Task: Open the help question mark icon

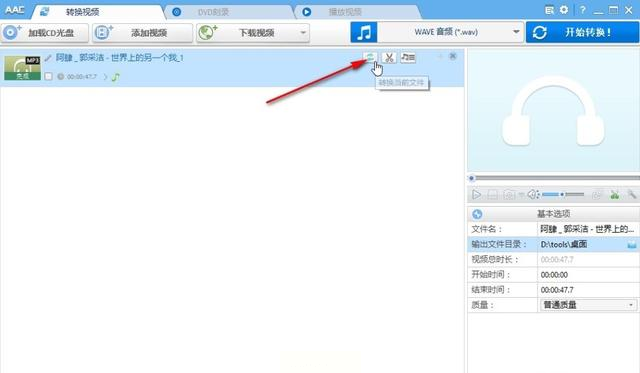Action: 582,10
